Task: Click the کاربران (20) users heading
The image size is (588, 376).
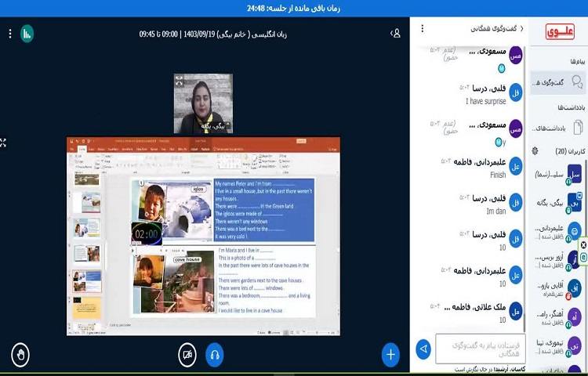Action: pos(570,151)
